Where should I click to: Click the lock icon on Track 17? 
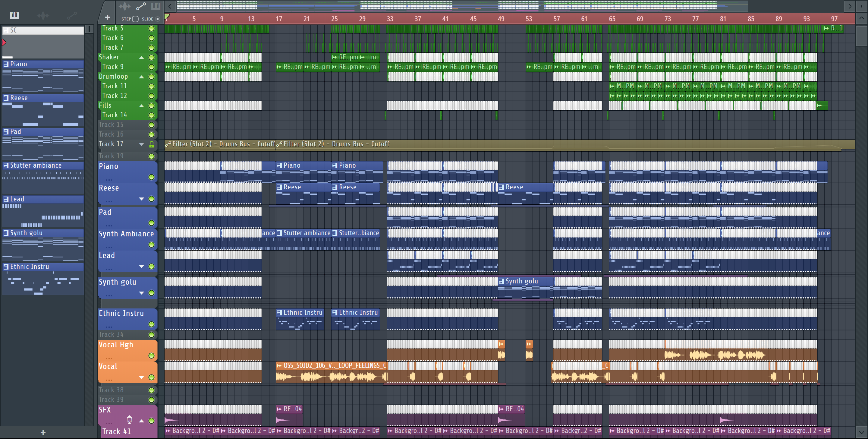152,144
